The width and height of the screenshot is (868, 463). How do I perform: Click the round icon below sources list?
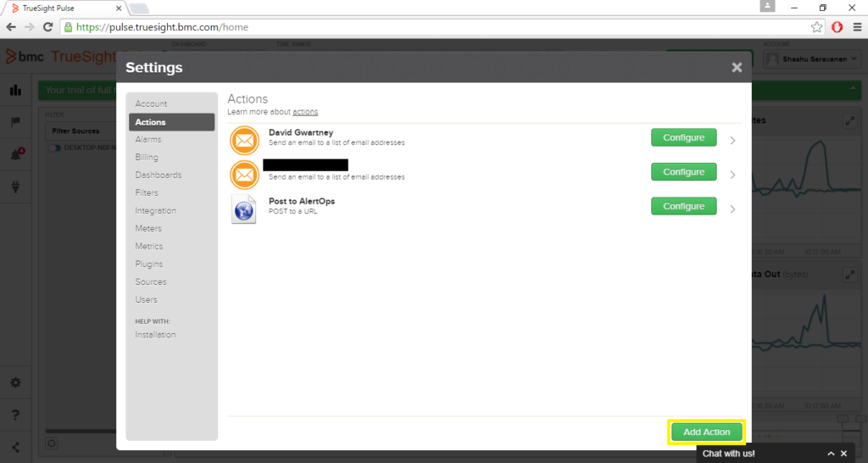(x=52, y=443)
